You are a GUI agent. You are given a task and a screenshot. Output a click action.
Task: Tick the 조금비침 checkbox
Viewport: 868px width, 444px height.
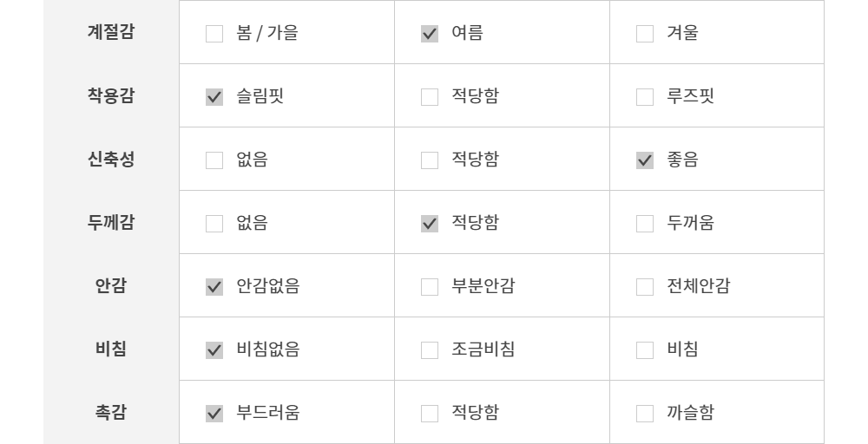(x=430, y=350)
